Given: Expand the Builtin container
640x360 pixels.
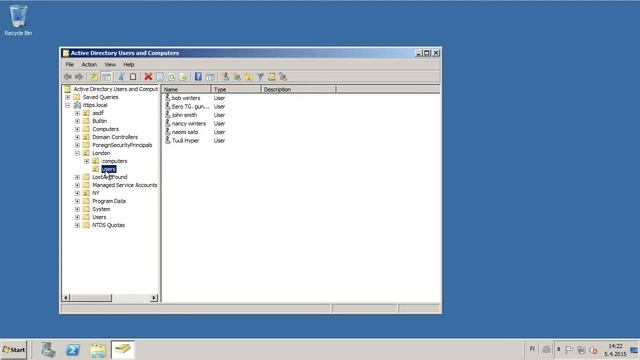Looking at the screenshot, I should (x=77, y=121).
